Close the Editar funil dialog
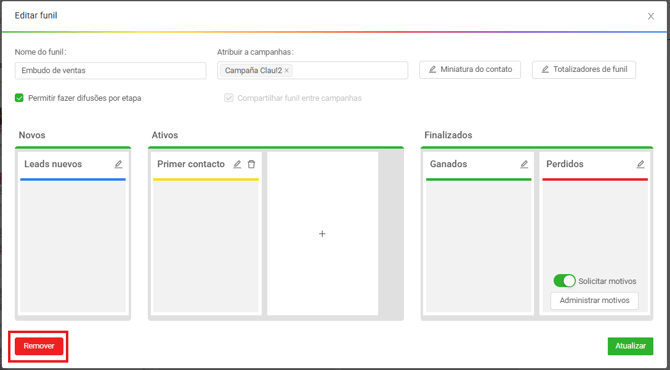The height and width of the screenshot is (370, 670). click(x=651, y=16)
